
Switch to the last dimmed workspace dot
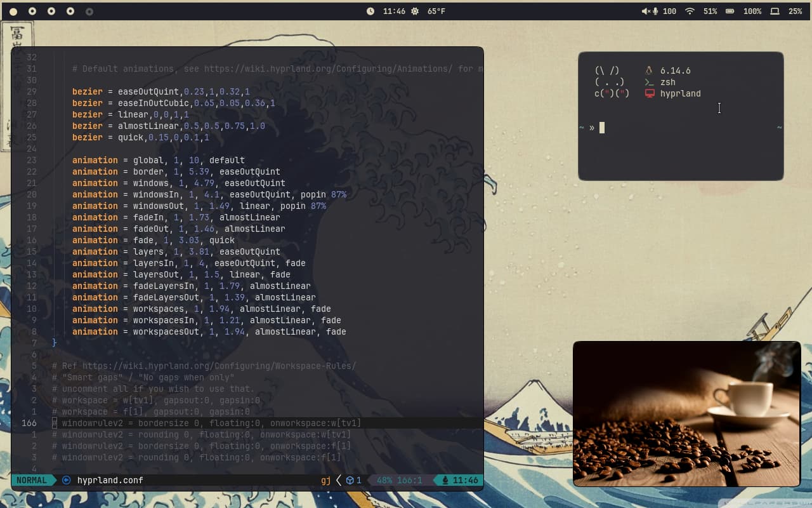89,11
